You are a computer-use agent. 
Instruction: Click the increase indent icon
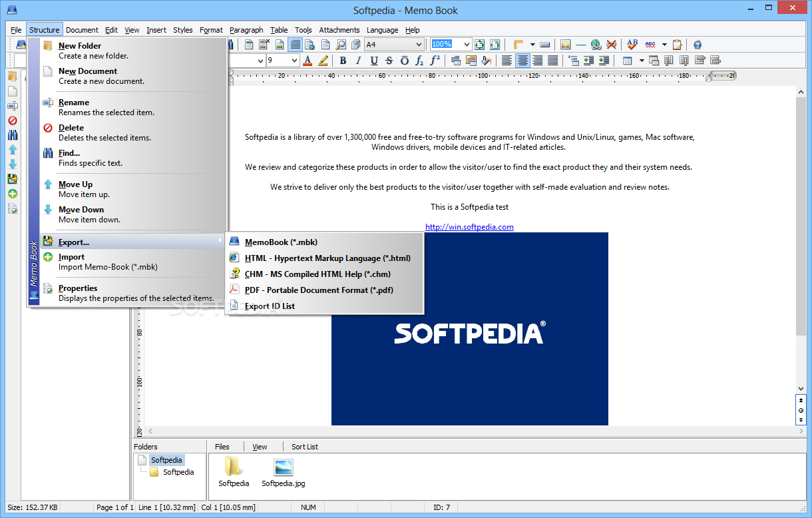point(588,61)
